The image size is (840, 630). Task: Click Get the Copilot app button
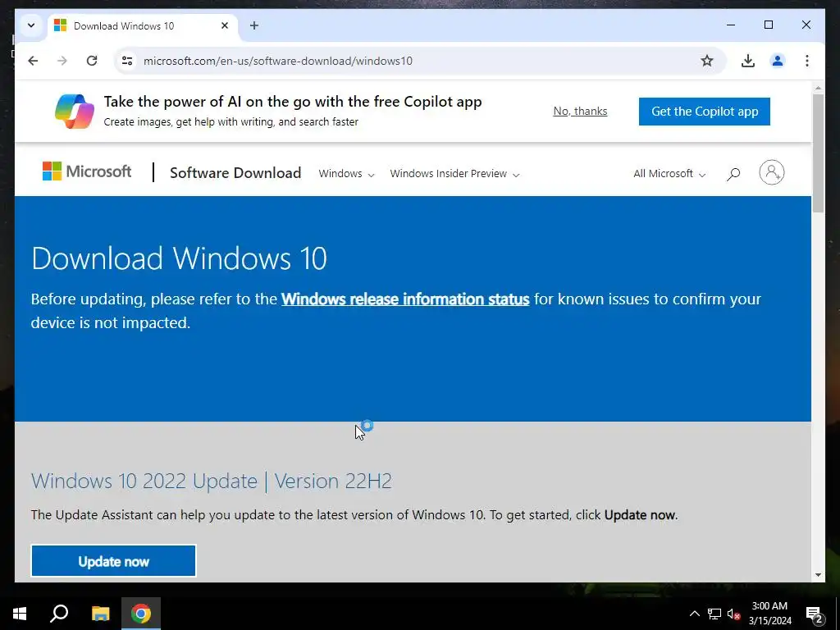point(705,112)
